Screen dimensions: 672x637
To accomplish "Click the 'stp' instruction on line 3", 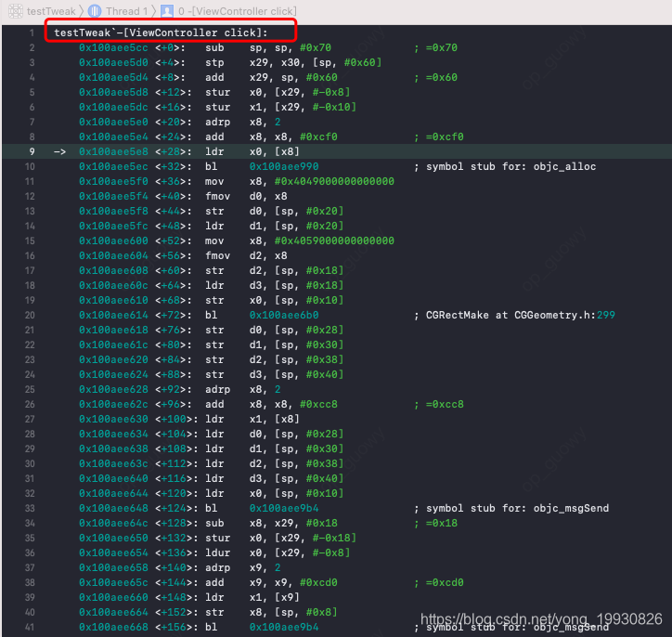I will pyautogui.click(x=214, y=62).
